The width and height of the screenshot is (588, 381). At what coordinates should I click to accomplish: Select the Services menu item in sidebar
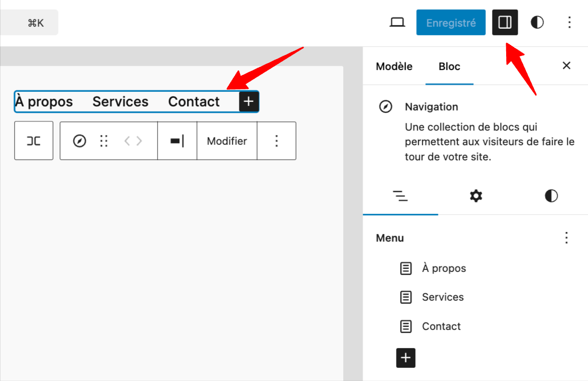pyautogui.click(x=443, y=297)
